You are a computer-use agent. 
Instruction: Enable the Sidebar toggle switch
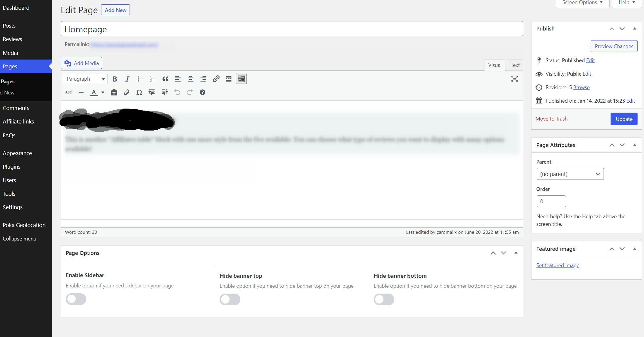click(76, 299)
